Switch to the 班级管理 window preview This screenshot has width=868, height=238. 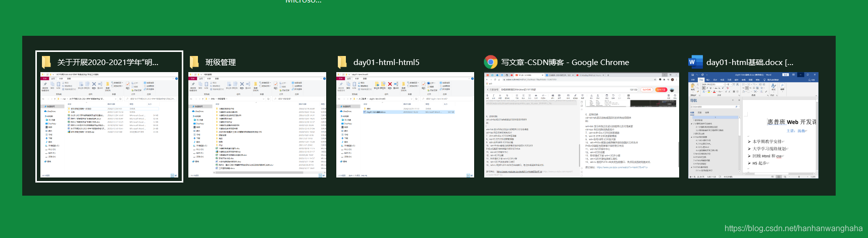(x=257, y=125)
